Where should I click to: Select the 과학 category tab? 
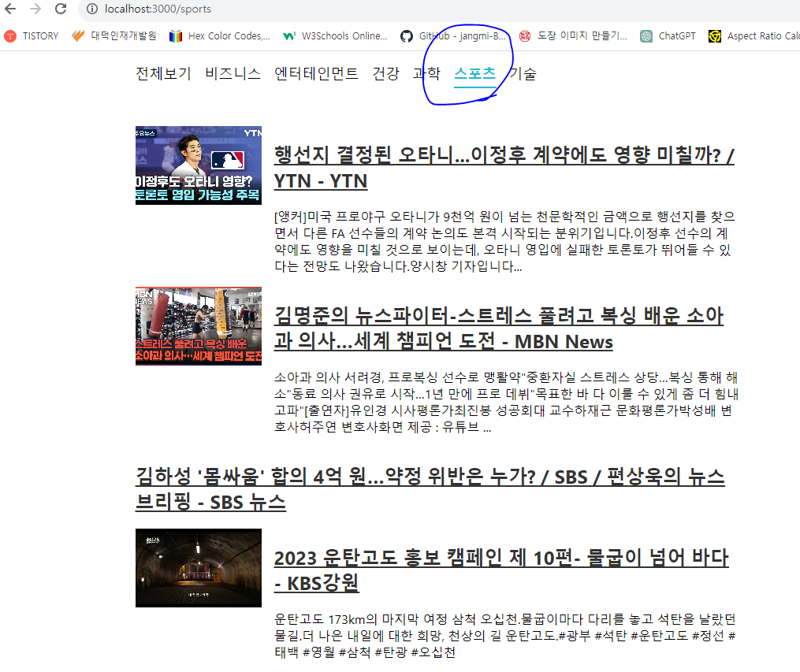coord(426,74)
